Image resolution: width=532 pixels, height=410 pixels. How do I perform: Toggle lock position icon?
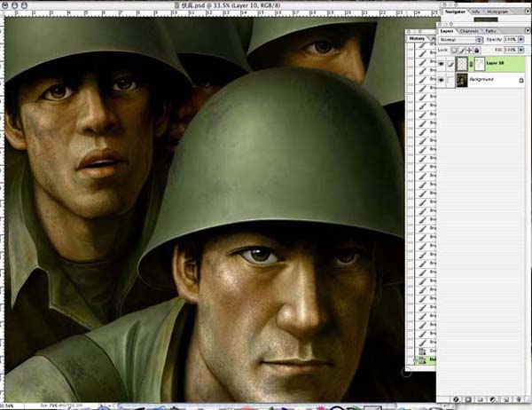pyautogui.click(x=469, y=51)
